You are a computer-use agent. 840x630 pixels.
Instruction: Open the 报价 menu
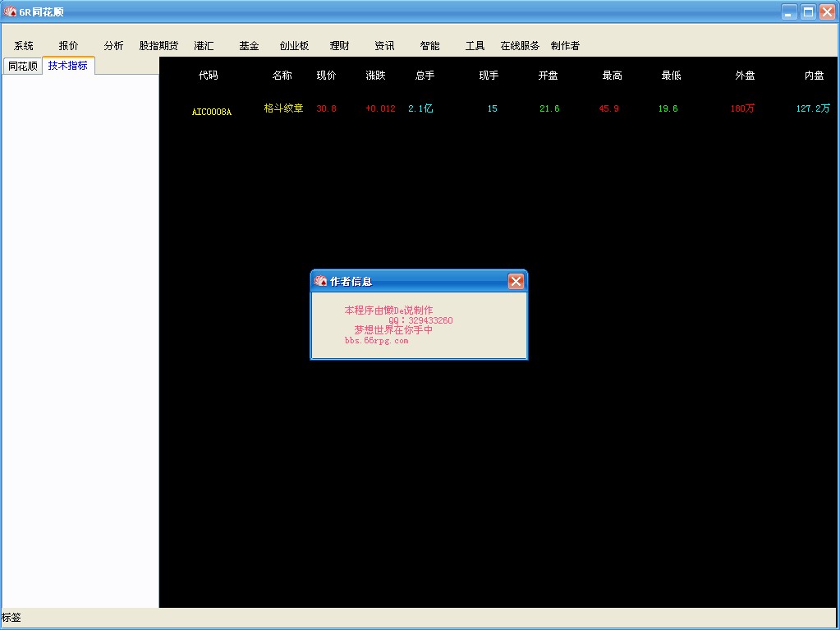(69, 46)
